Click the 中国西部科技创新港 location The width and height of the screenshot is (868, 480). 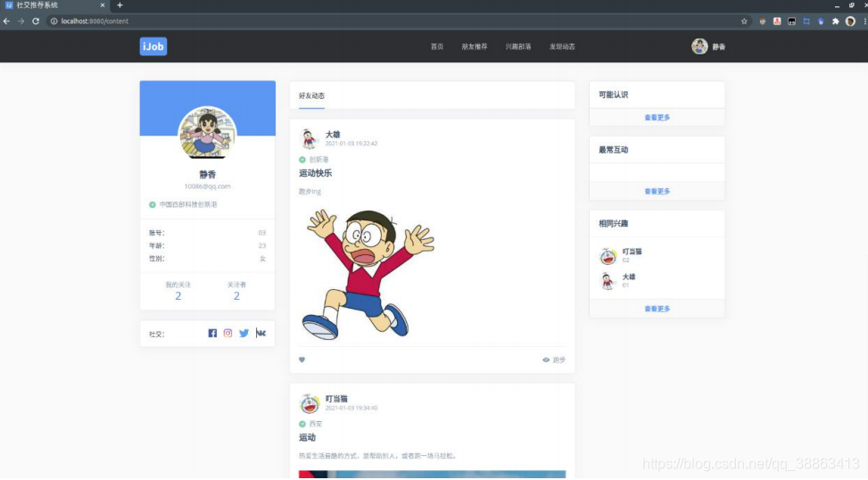[x=188, y=204]
